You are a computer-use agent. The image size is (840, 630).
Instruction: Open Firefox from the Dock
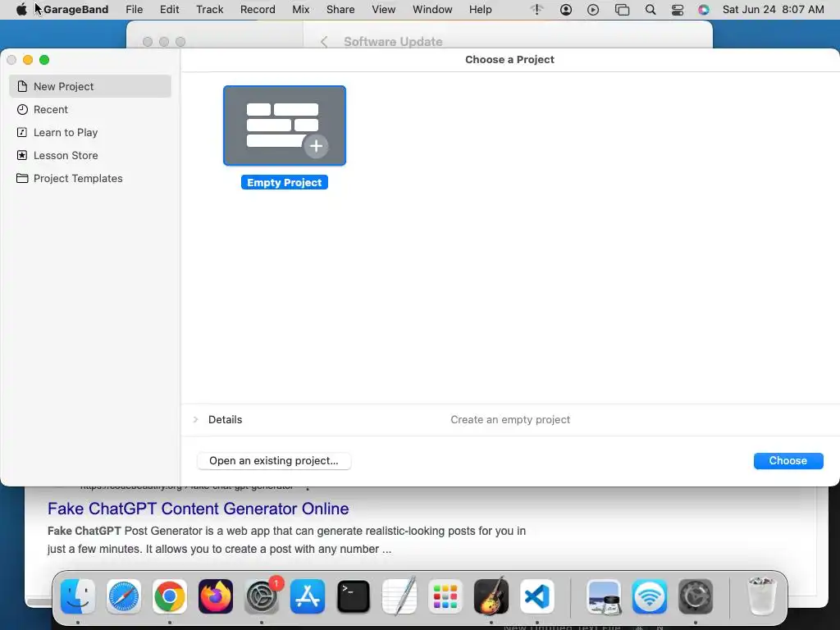(x=216, y=596)
